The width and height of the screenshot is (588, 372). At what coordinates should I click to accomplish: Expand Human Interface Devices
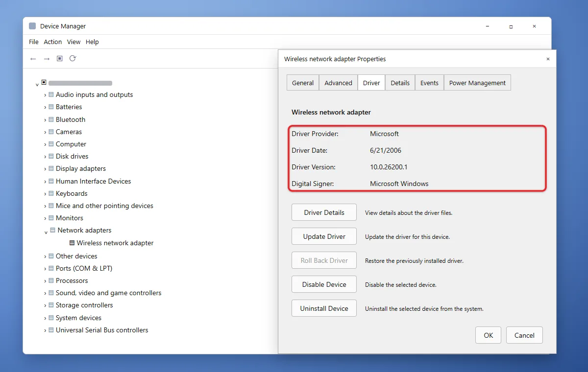click(45, 182)
